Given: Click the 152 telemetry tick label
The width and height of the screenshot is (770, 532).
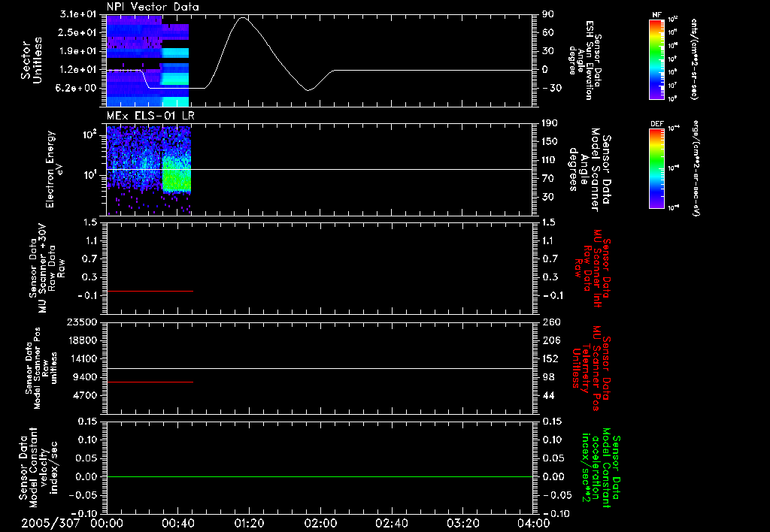Looking at the screenshot, I should click(x=550, y=358).
